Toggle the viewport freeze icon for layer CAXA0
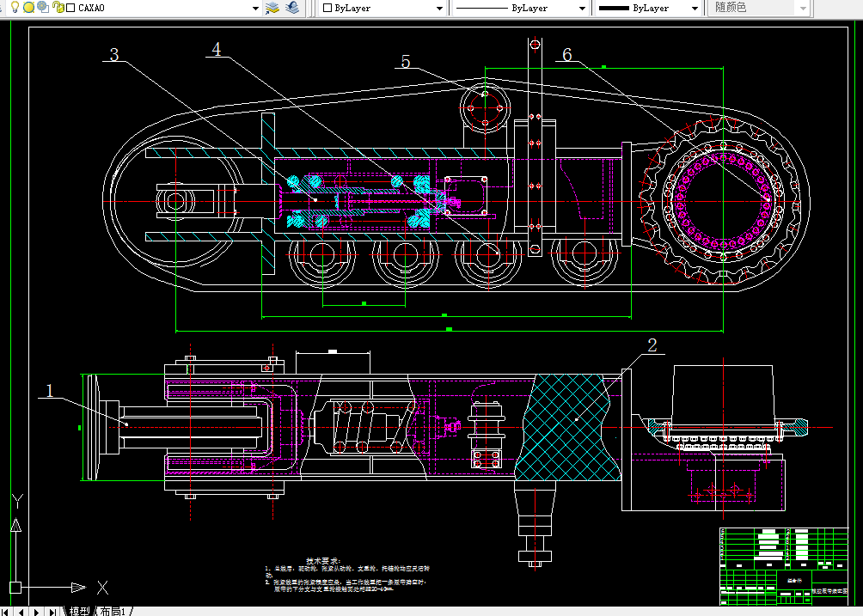This screenshot has height=616, width=863. (x=43, y=8)
